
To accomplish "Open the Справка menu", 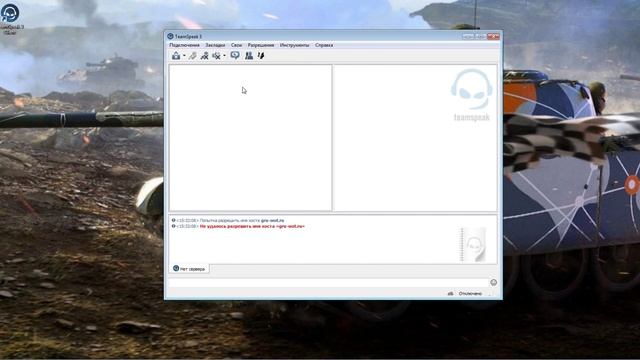I will 324,45.
